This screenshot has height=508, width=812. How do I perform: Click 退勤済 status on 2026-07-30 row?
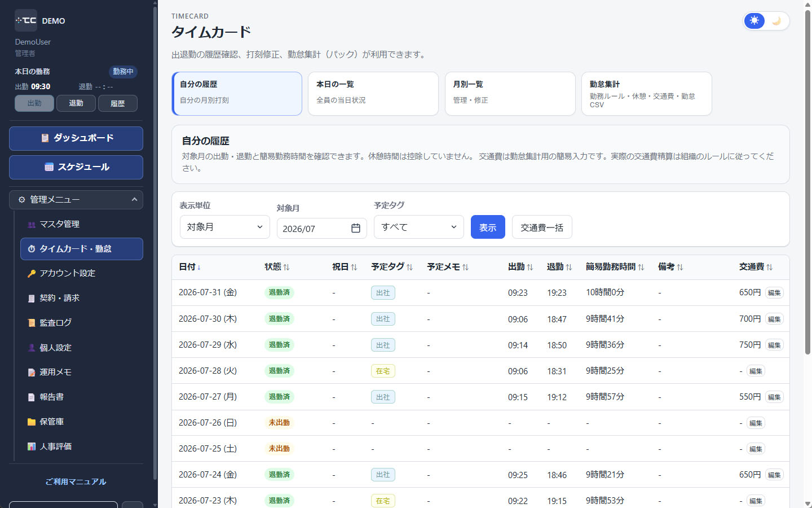[x=279, y=319]
